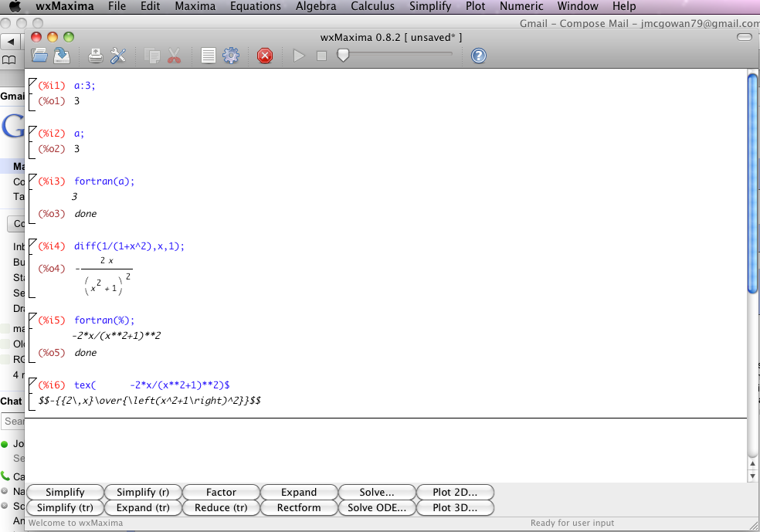Collapse the %i6 cell via bracket triangle

[x=32, y=382]
